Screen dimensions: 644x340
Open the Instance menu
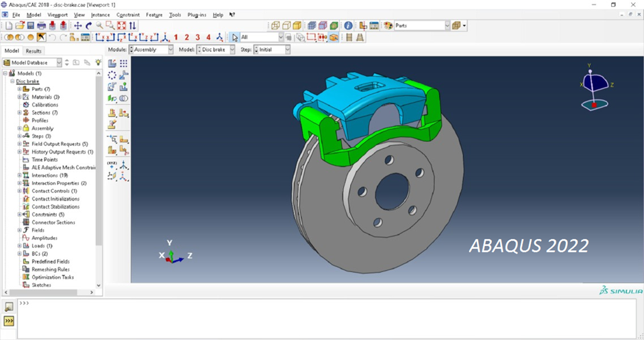(x=100, y=15)
